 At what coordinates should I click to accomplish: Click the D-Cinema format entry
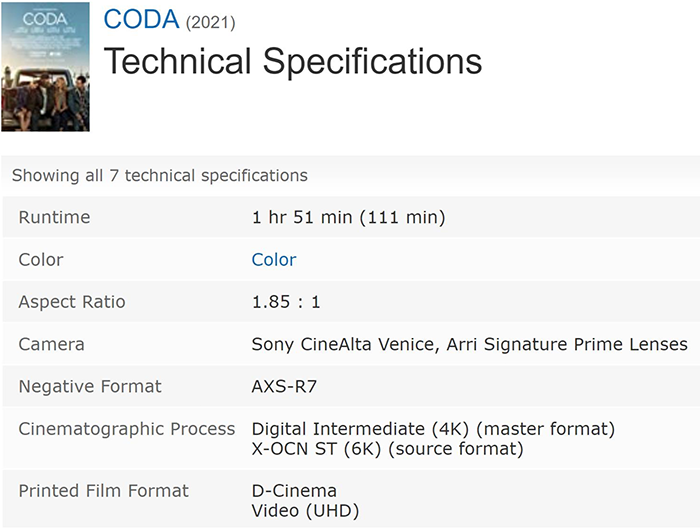294,491
